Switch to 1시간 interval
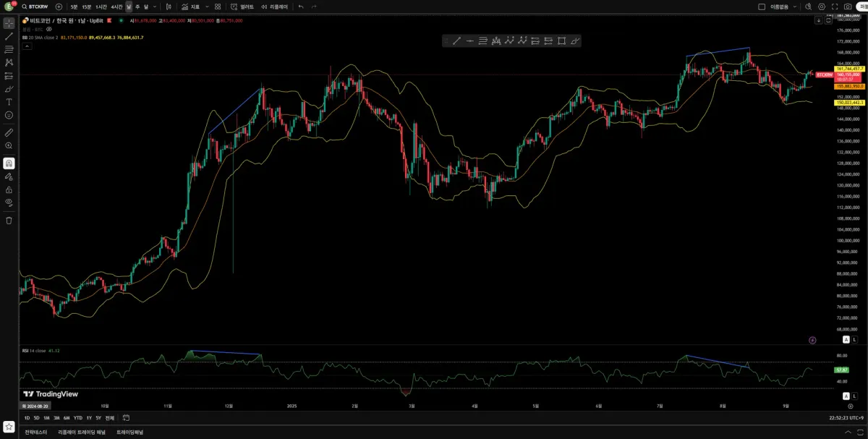 [101, 7]
